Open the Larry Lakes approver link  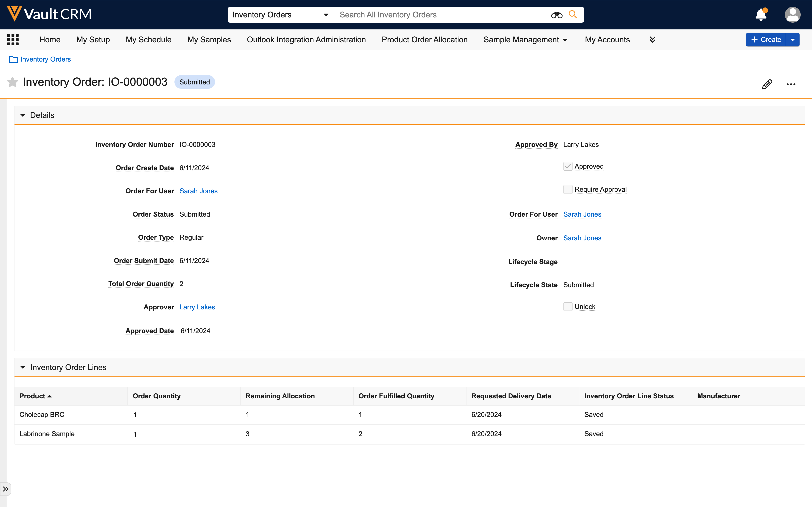pyautogui.click(x=197, y=307)
